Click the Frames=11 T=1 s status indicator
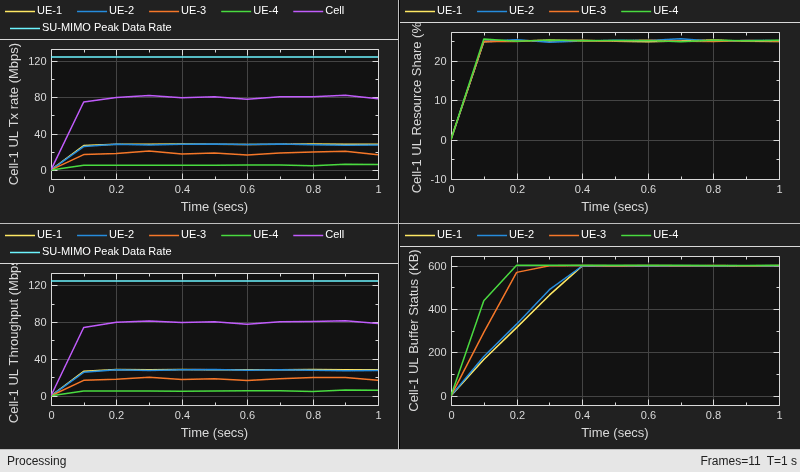Viewport: 800px width, 472px height. 748,461
